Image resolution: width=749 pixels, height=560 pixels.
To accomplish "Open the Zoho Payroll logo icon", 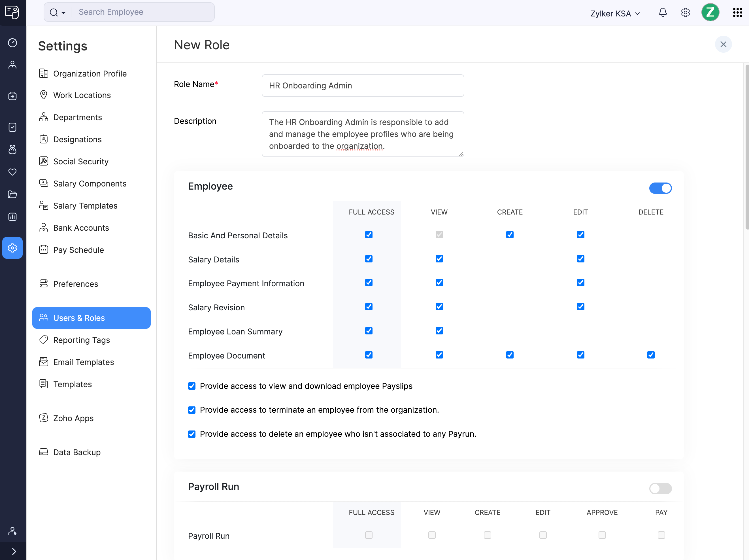I will (12, 12).
